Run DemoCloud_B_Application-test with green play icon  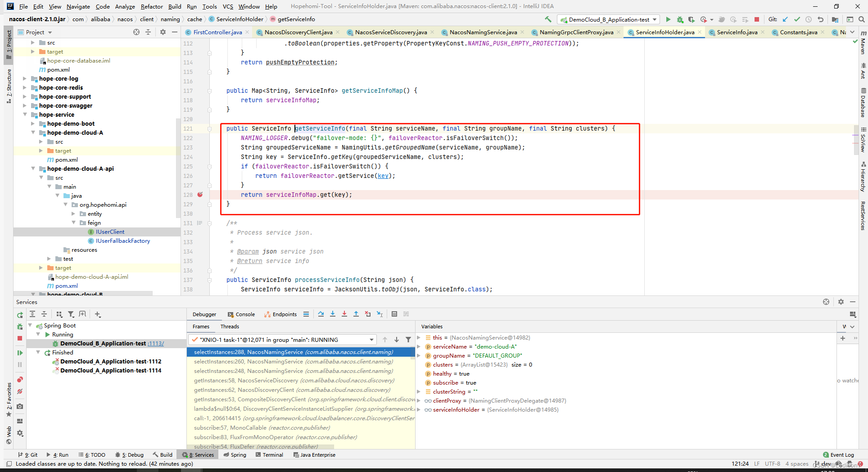[668, 19]
